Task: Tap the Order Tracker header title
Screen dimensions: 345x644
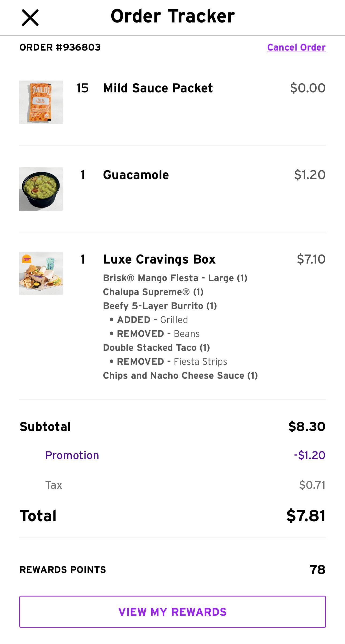Action: point(173,16)
